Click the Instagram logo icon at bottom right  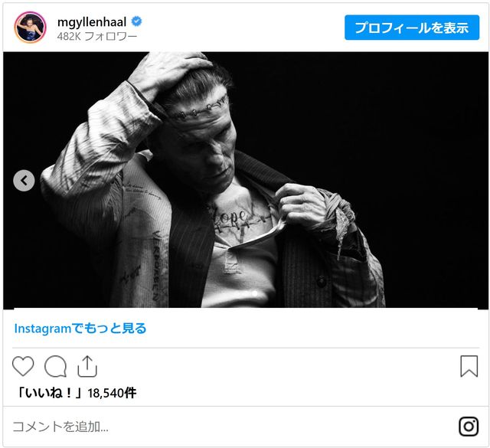[469, 427]
